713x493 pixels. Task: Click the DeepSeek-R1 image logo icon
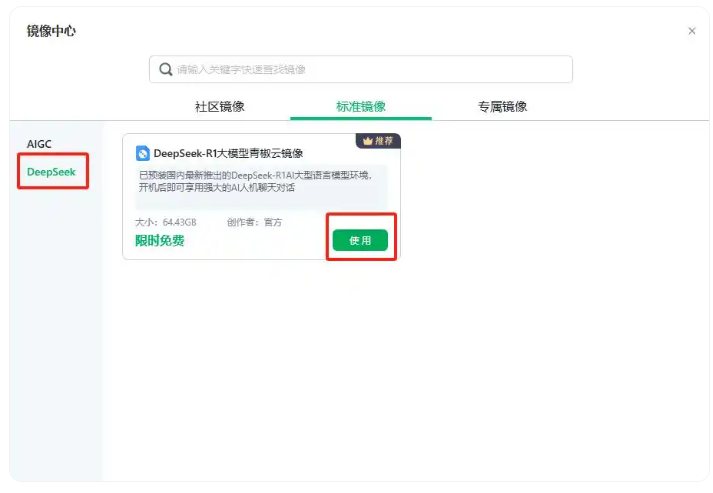[143, 153]
